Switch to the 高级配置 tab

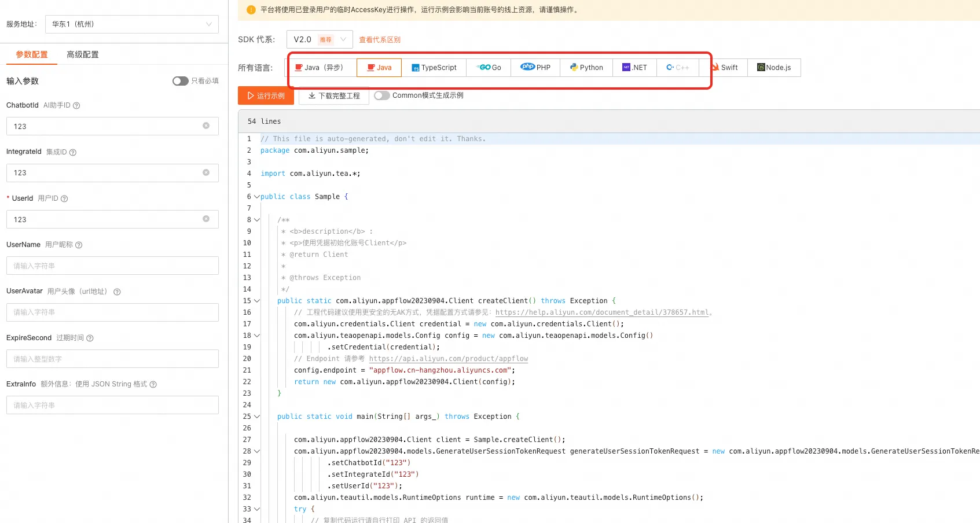tap(82, 54)
